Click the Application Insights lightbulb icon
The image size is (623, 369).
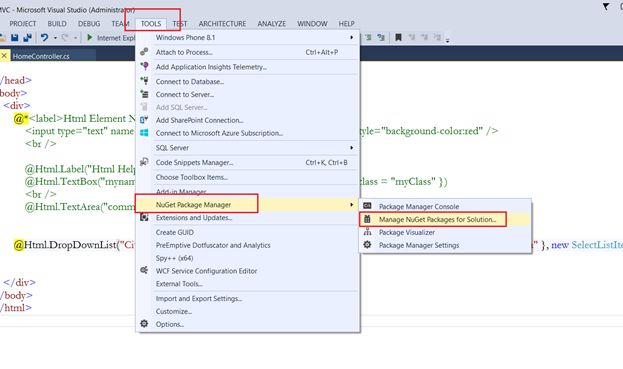(x=144, y=66)
